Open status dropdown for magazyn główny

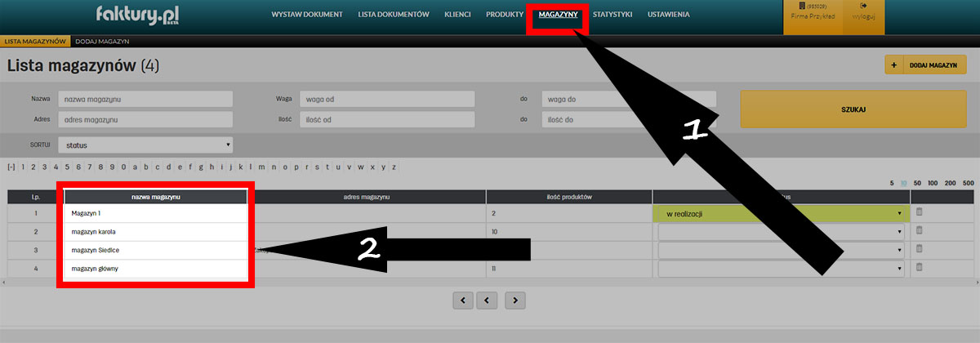[x=781, y=268]
